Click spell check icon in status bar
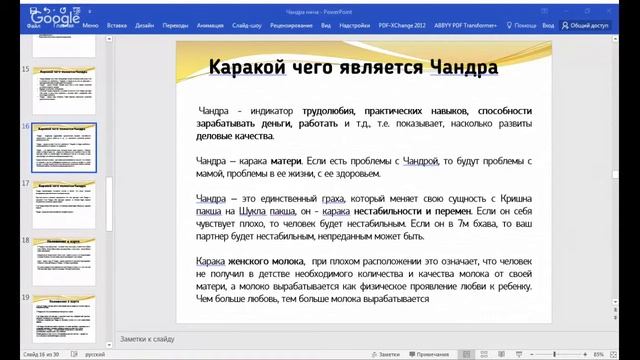Viewport: 640px width, 360px height. [x=74, y=354]
